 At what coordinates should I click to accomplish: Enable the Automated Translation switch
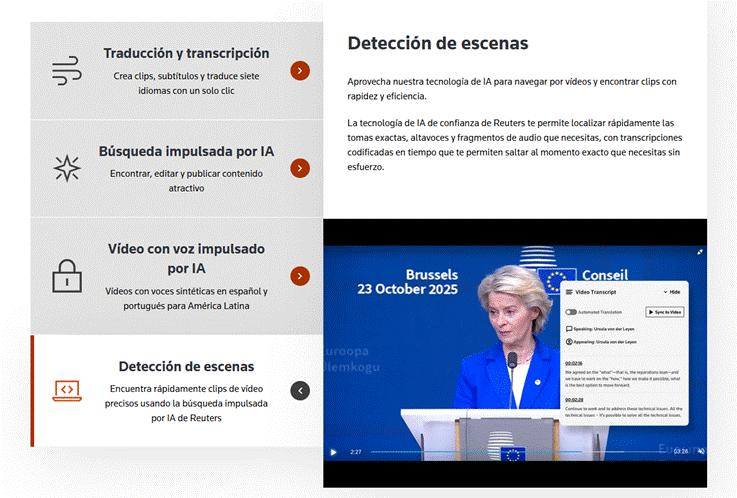point(571,312)
